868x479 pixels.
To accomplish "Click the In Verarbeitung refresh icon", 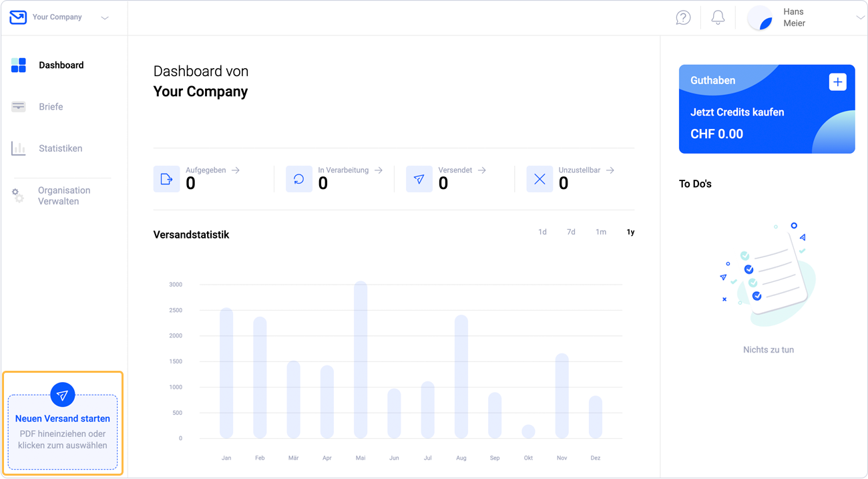I will [299, 179].
